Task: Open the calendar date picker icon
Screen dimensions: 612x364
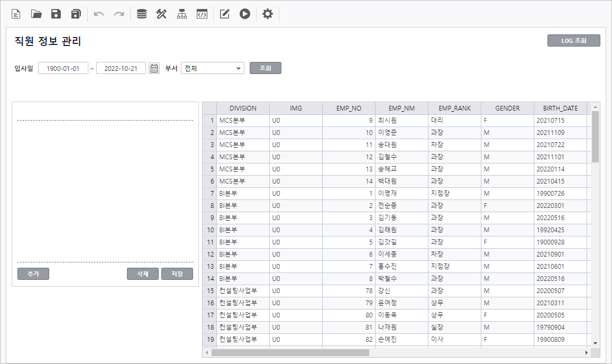Action: point(154,68)
